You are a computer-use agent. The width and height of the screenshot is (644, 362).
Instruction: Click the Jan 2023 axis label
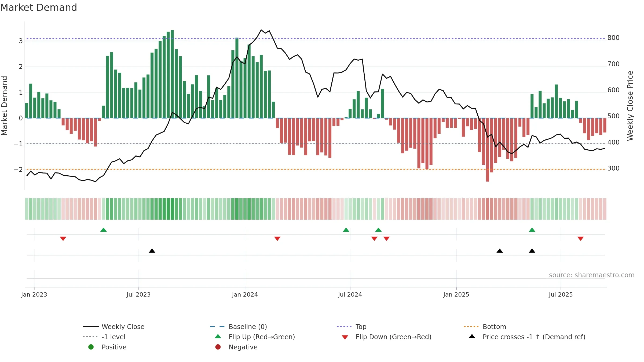pyautogui.click(x=34, y=295)
